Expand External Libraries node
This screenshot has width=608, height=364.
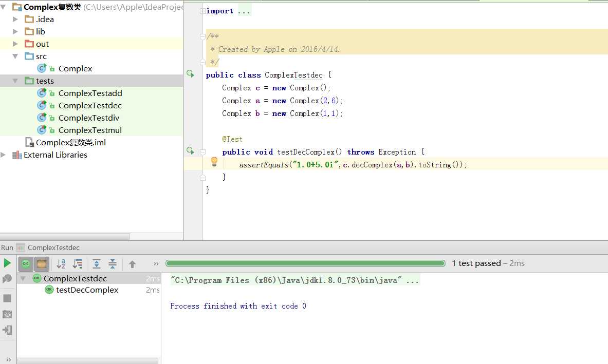pos(3,155)
